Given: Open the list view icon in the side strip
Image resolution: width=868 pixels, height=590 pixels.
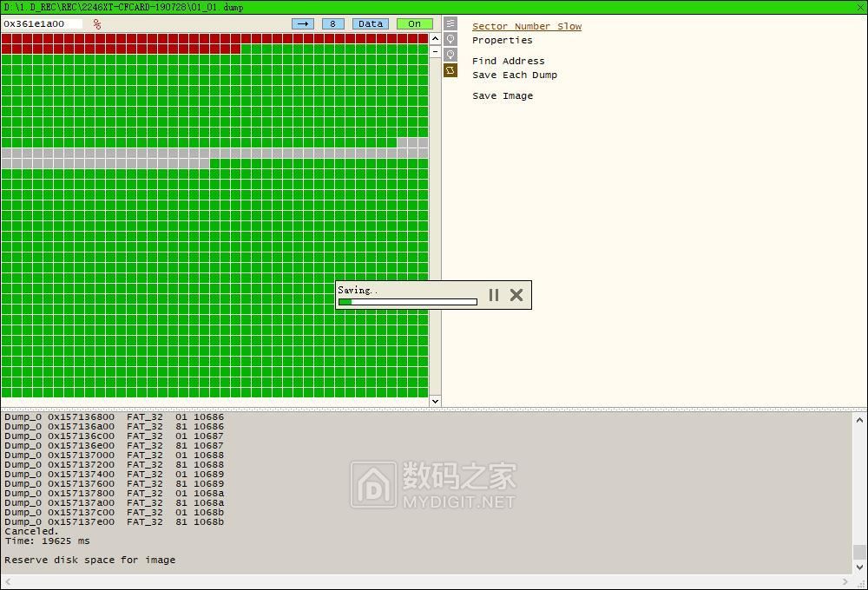Looking at the screenshot, I should (x=450, y=23).
